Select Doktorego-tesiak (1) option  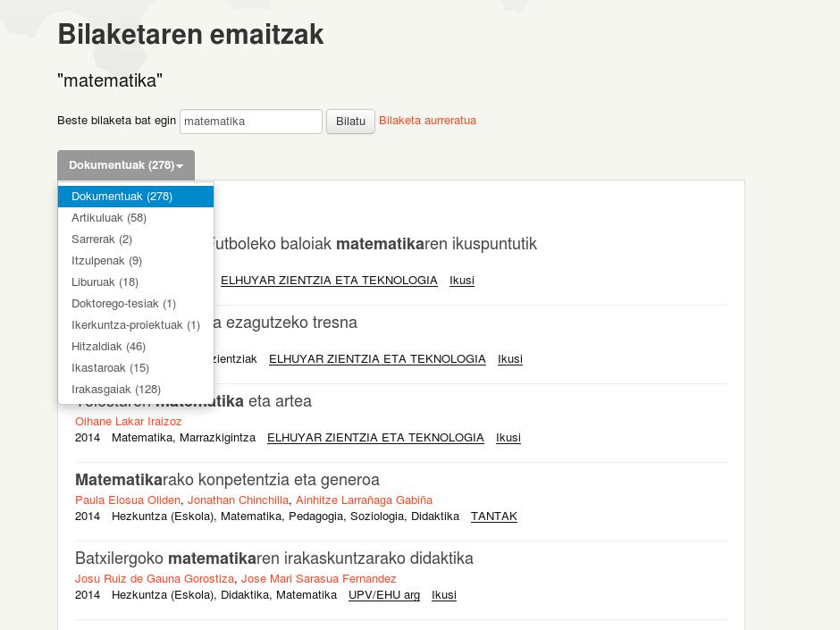point(123,304)
